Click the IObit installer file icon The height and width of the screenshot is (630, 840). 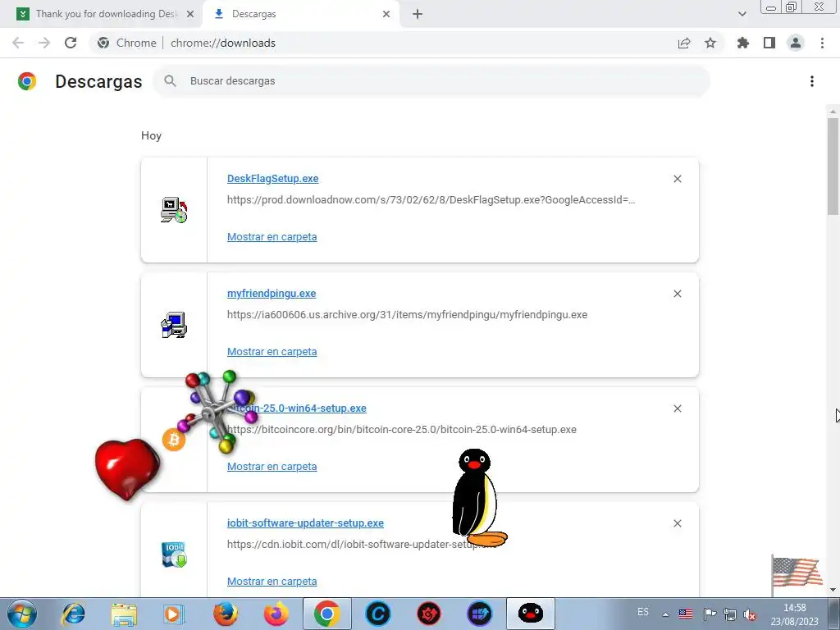174,555
